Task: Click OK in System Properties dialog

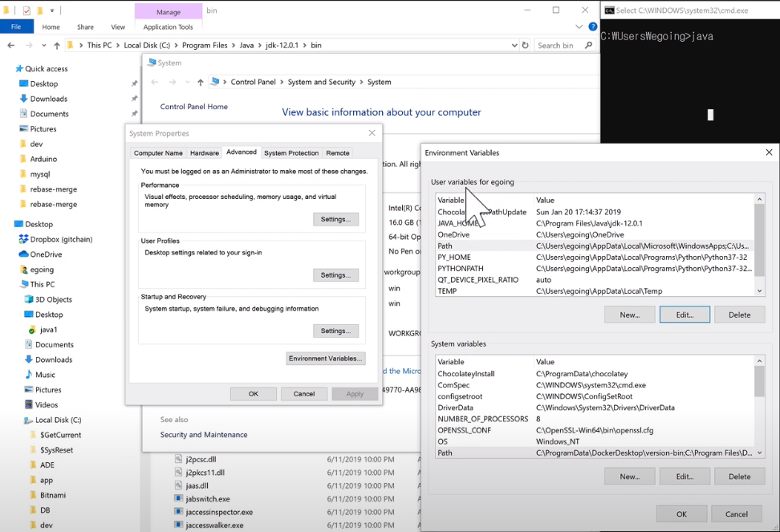Action: coord(254,394)
